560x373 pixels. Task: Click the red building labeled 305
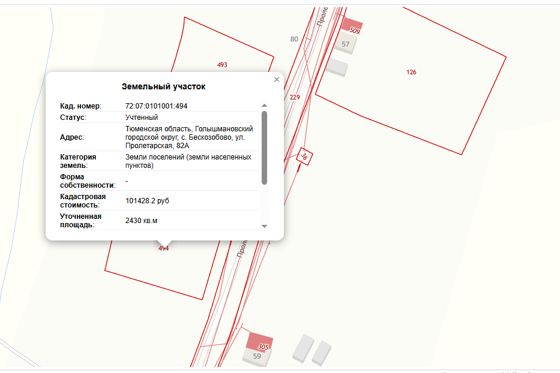pyautogui.click(x=260, y=342)
